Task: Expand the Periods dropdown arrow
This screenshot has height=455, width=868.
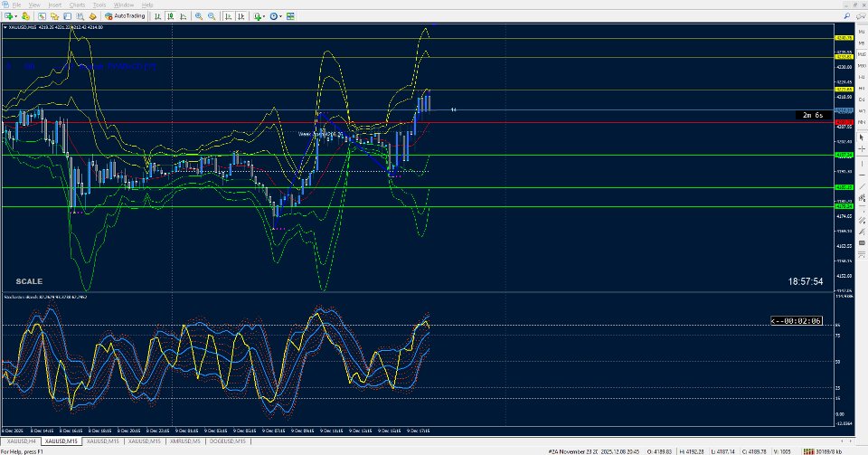Action: [x=280, y=16]
